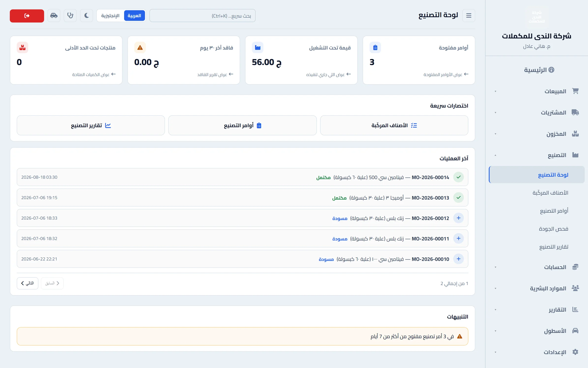Expand المبيعات sidebar menu
The width and height of the screenshot is (588, 368).
pyautogui.click(x=537, y=91)
